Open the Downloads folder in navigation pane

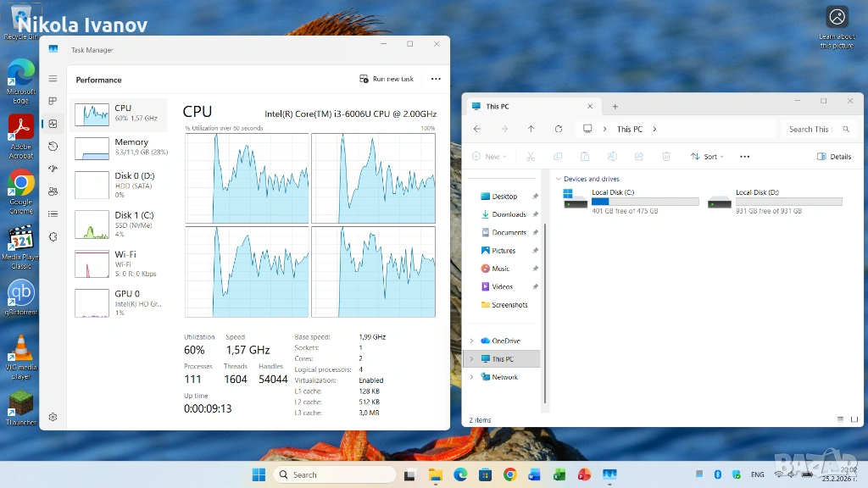pos(509,214)
